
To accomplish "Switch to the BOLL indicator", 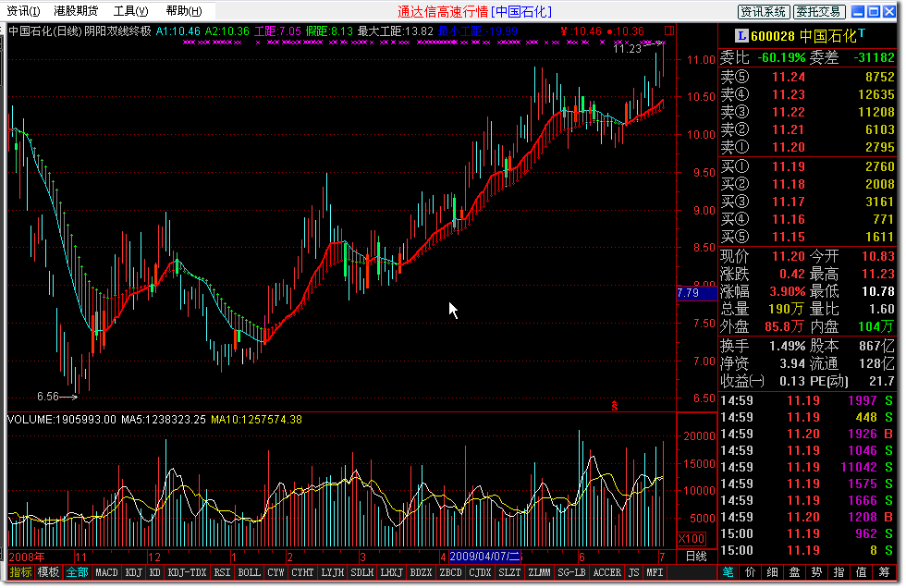I will (x=249, y=572).
